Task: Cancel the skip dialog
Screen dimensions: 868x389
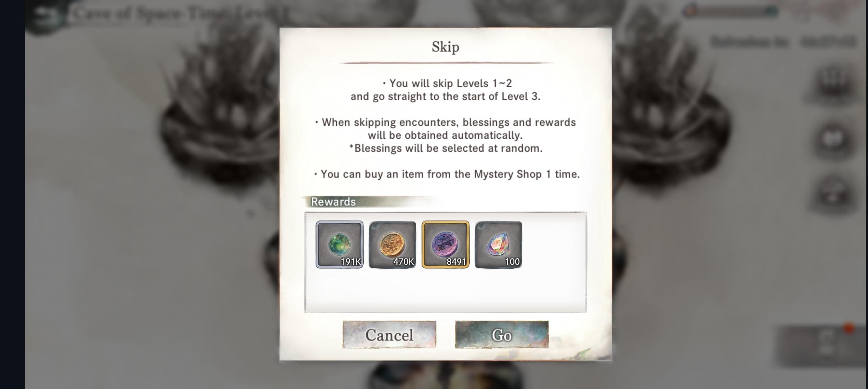Action: click(x=389, y=335)
